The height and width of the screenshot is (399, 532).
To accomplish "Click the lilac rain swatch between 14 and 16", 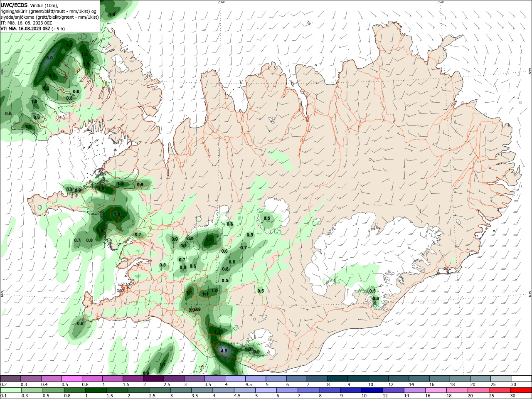I will point(415,390).
